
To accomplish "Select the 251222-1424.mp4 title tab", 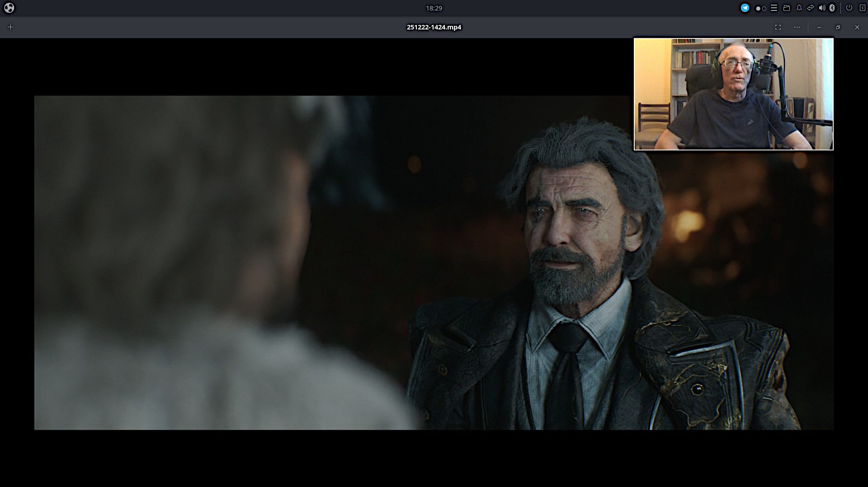I will tap(434, 27).
